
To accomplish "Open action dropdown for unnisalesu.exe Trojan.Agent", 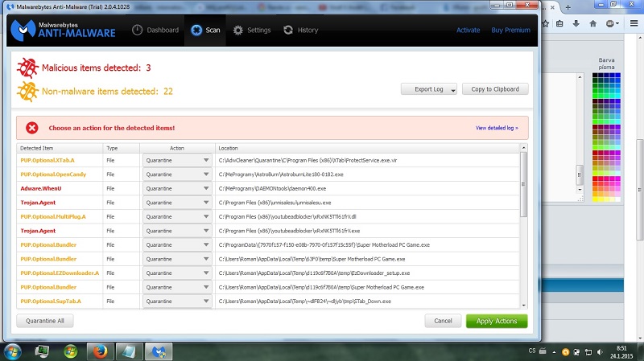I will [177, 203].
